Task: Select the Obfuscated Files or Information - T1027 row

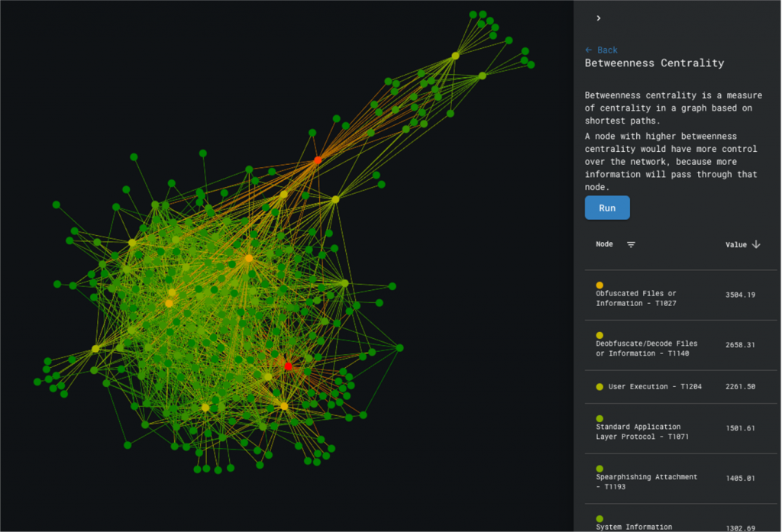Action: [x=635, y=298]
